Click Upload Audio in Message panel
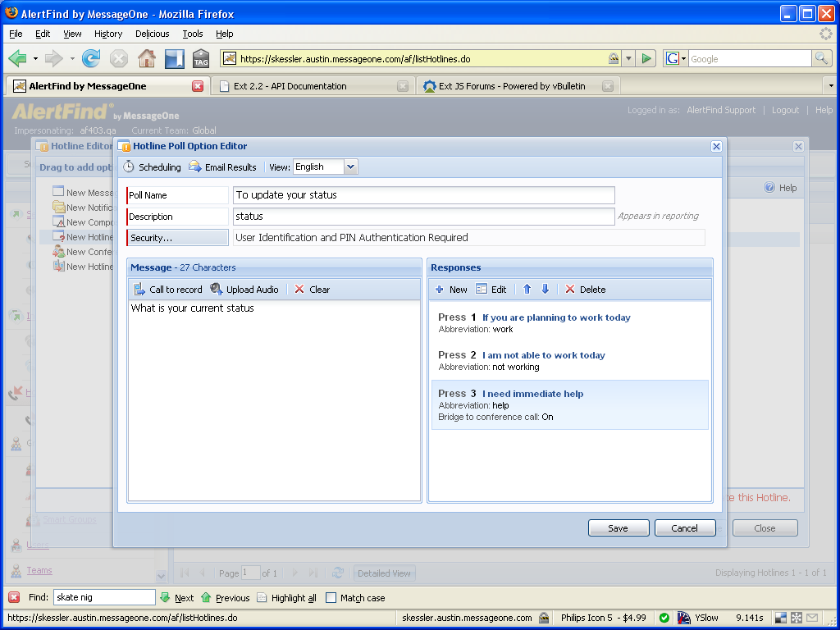Viewport: 840px width, 630px height. point(244,290)
